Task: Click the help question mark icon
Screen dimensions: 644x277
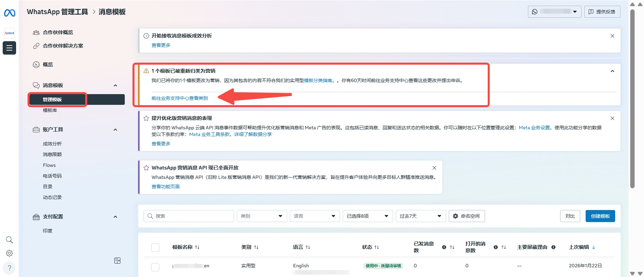Action: click(x=9, y=268)
